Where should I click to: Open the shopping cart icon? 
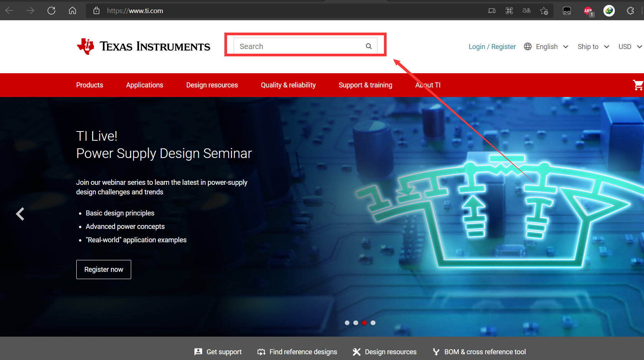tap(638, 85)
